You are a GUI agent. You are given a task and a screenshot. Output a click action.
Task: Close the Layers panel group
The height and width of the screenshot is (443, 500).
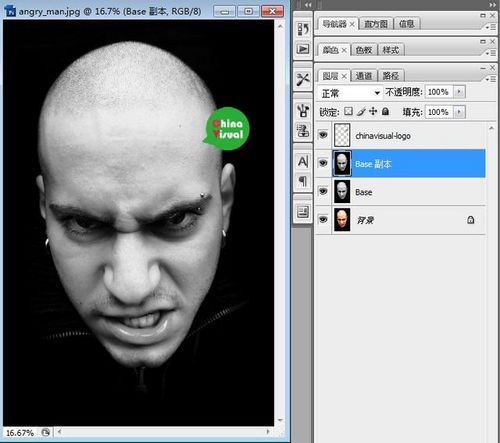tap(492, 68)
